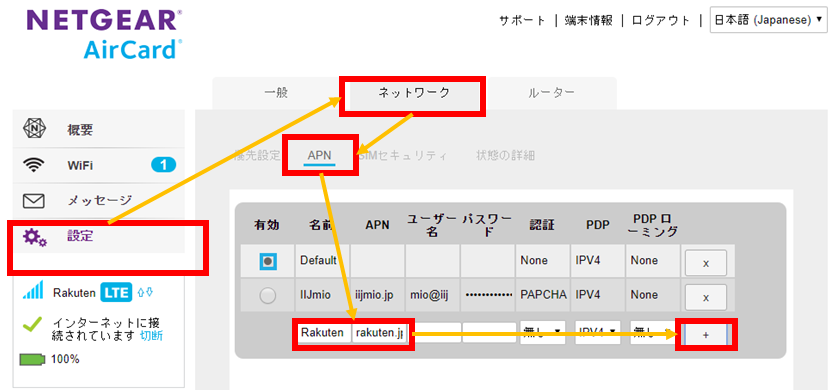Open the 優先設定 sub-tab

pos(257,156)
